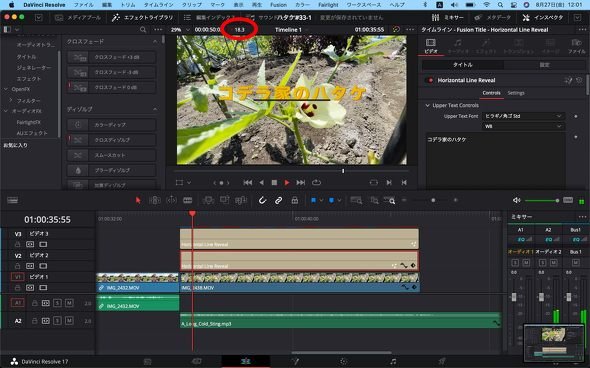Click the detail zoom icon

[x=374, y=201]
